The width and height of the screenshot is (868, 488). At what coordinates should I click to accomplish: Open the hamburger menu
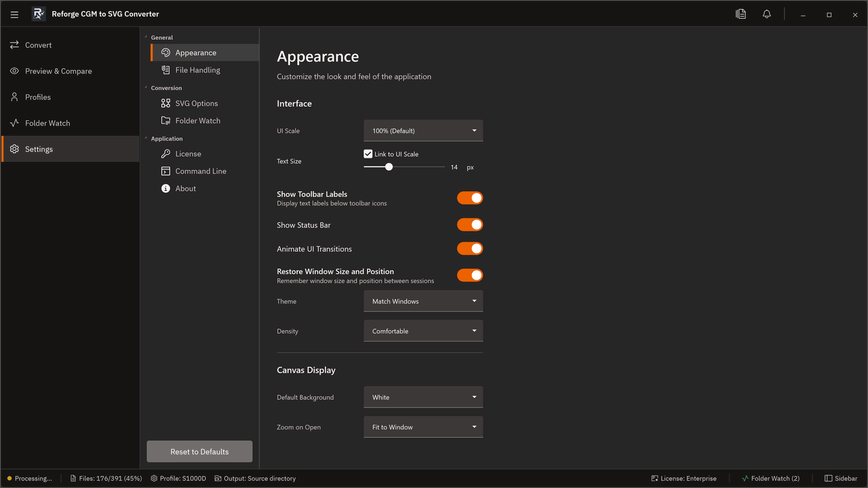[x=14, y=14]
